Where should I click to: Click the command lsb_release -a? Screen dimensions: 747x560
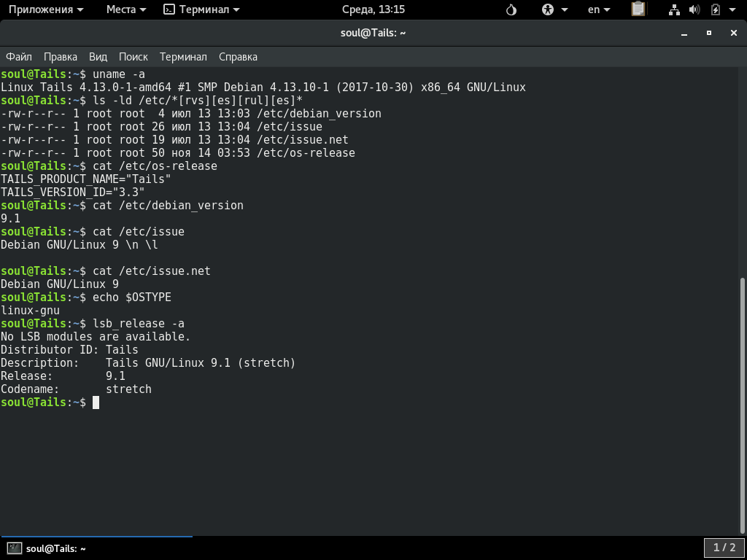tap(138, 323)
